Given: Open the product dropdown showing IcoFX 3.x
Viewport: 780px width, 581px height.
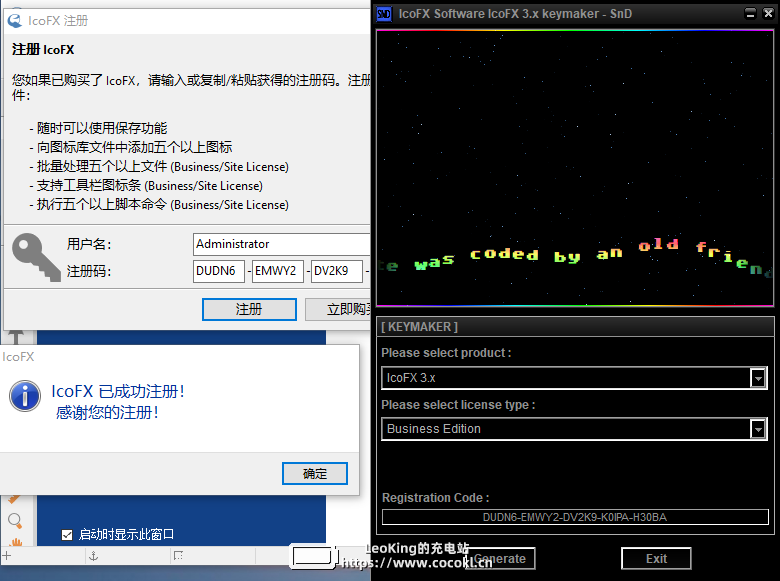Looking at the screenshot, I should coord(574,378).
